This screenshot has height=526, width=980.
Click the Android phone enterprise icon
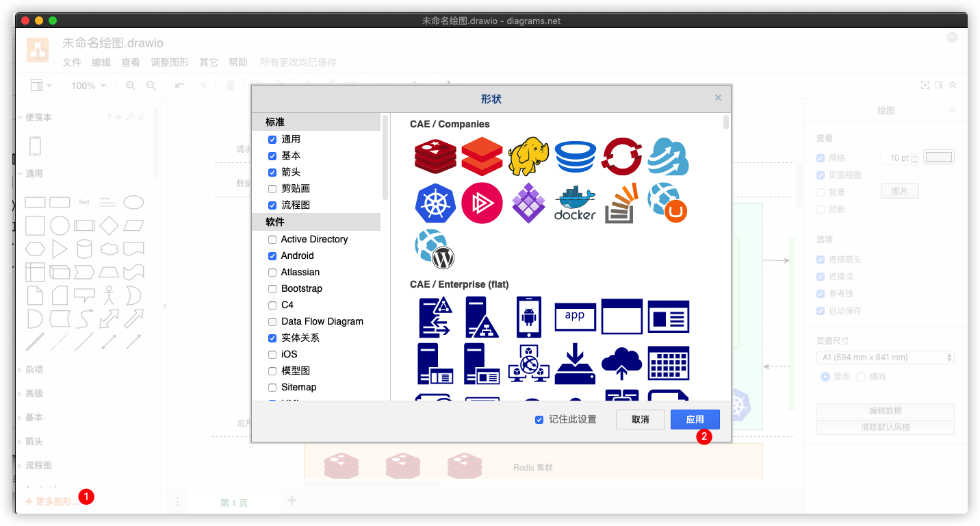pos(528,317)
